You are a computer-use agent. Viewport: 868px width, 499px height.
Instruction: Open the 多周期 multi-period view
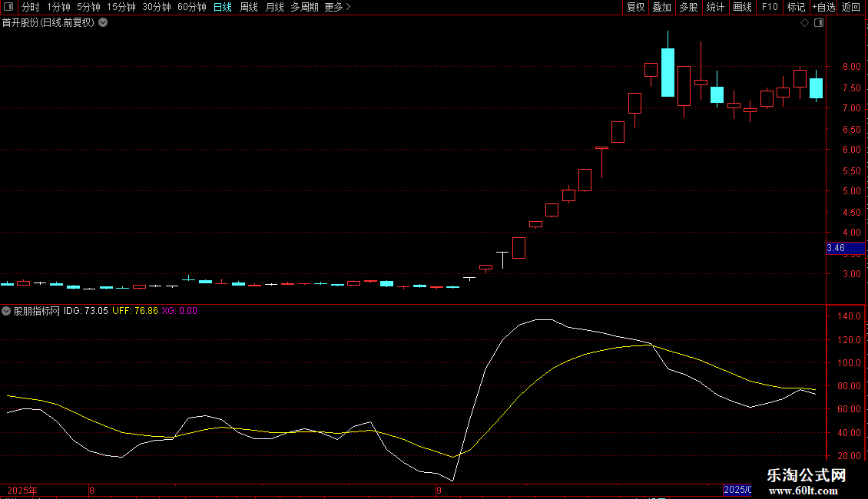pyautogui.click(x=304, y=7)
